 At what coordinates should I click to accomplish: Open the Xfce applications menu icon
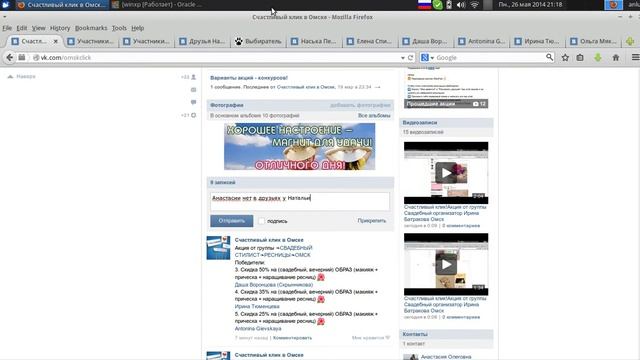pos(5,5)
